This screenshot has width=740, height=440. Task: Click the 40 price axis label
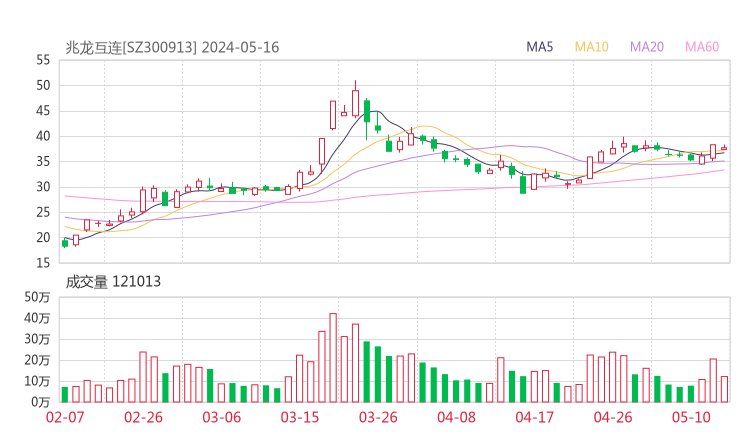pos(42,136)
